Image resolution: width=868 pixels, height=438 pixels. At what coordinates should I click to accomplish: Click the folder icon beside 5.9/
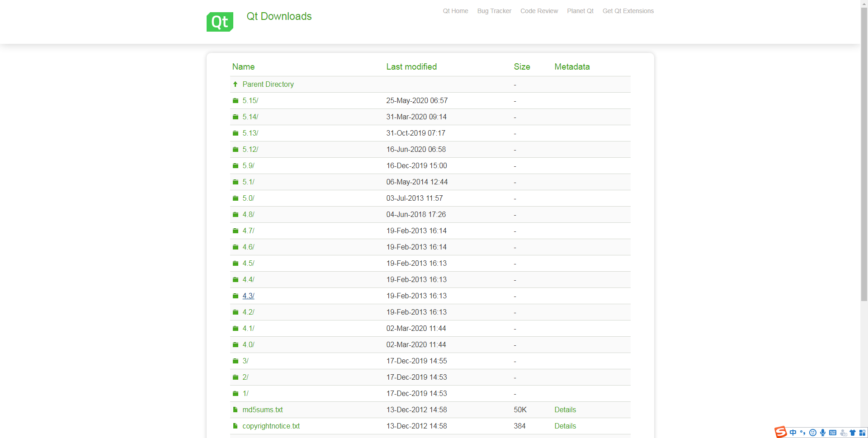[235, 165]
